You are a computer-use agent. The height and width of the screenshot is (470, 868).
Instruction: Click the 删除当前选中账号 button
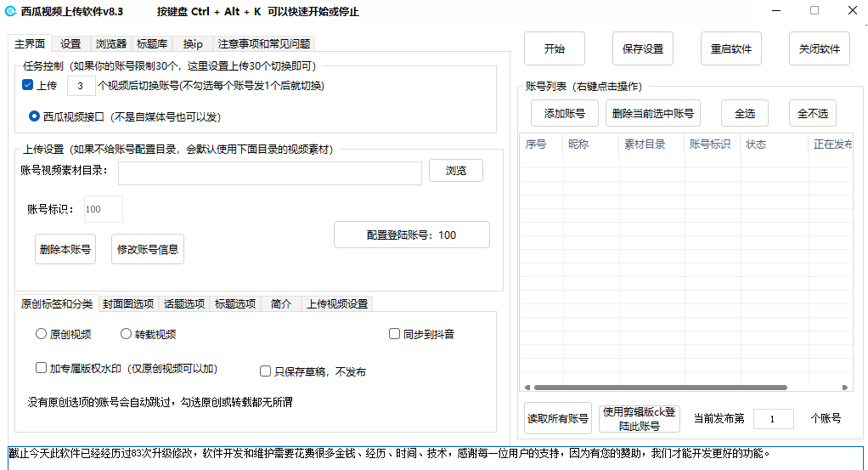coord(653,113)
